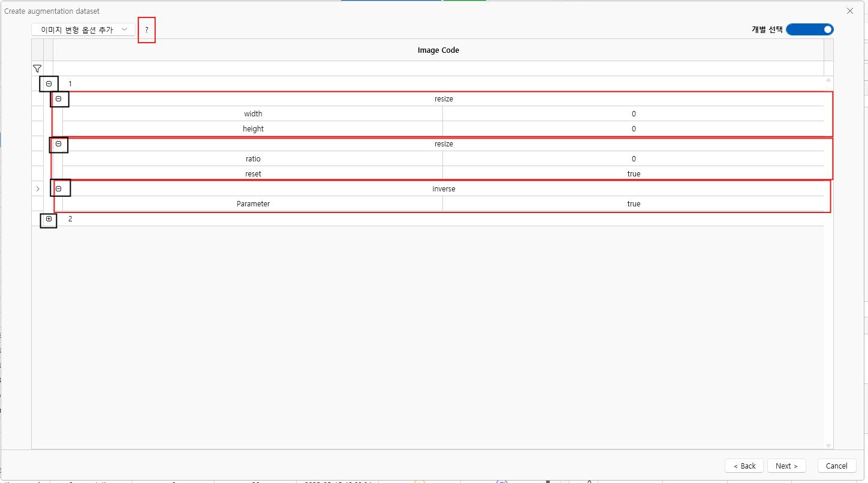
Task: Collapse the resize group containing width
Action: pyautogui.click(x=59, y=99)
